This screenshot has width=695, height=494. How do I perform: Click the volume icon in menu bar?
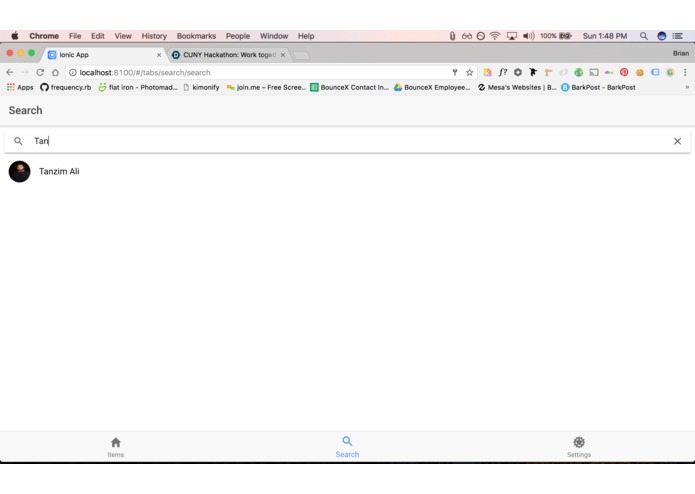(x=528, y=36)
